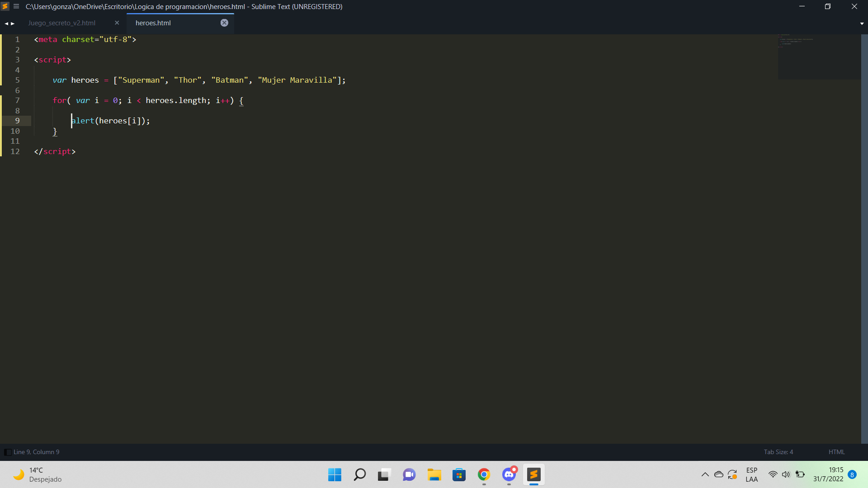Click the "Mujer Maravilla" string
The image size is (868, 488).
pyautogui.click(x=297, y=80)
